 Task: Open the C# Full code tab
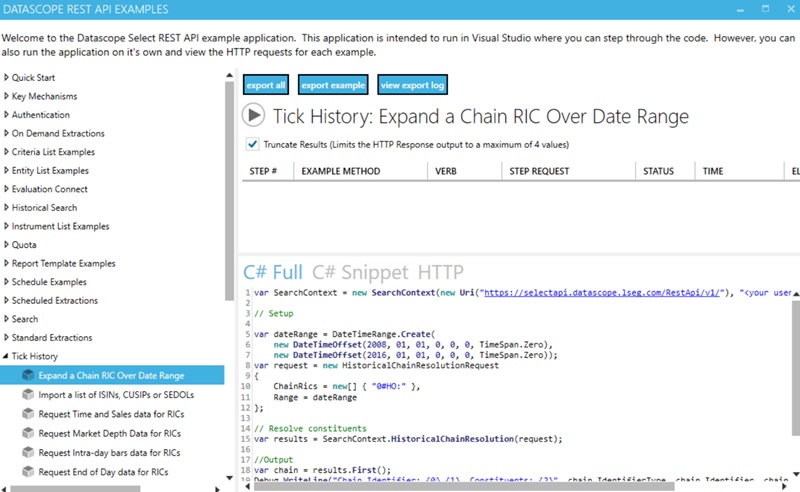[273, 272]
